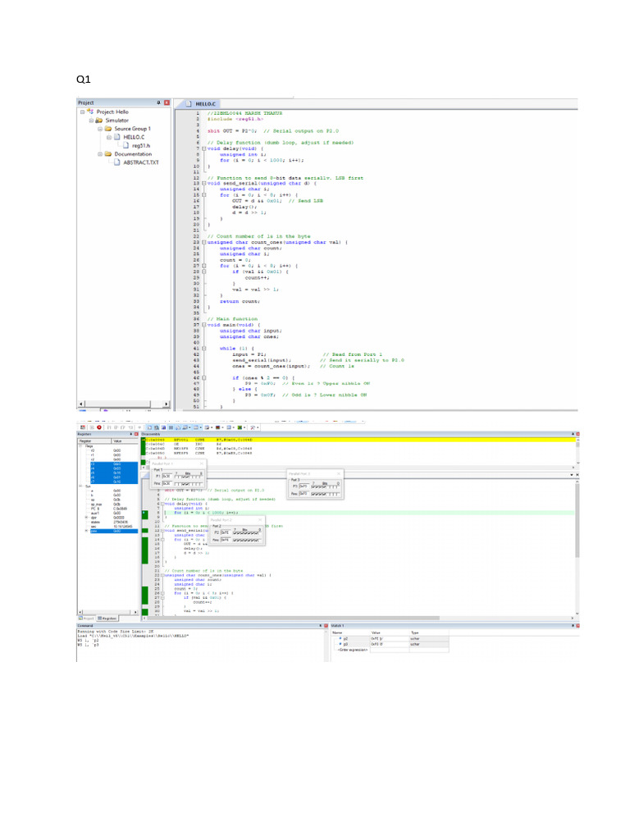This screenshot has width=630, height=840.
Task: Close the Registers panel
Action: click(136, 434)
